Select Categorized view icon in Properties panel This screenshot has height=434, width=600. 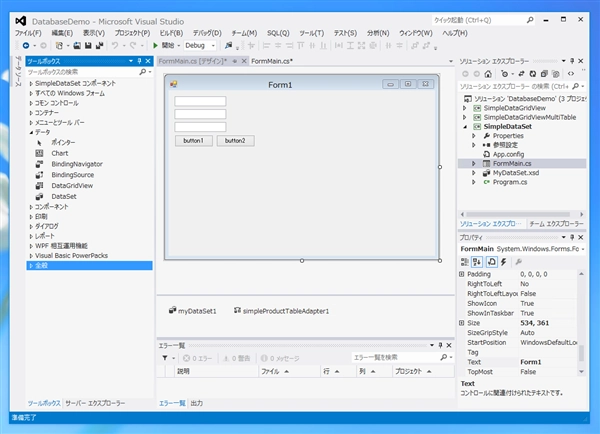point(465,262)
